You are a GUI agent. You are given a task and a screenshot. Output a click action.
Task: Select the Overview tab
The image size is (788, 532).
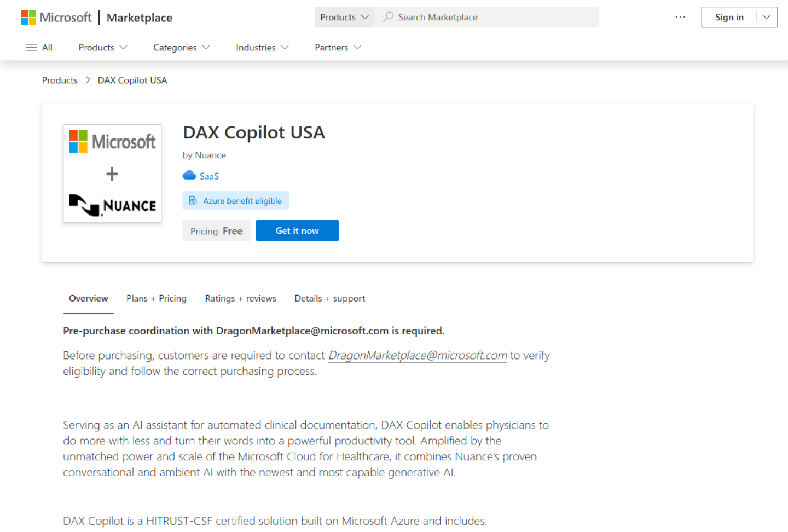89,299
